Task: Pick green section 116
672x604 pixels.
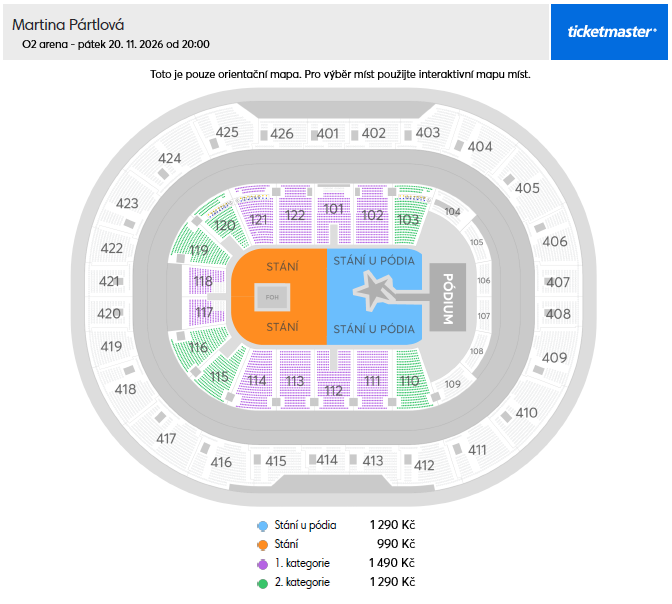Action: tap(198, 348)
